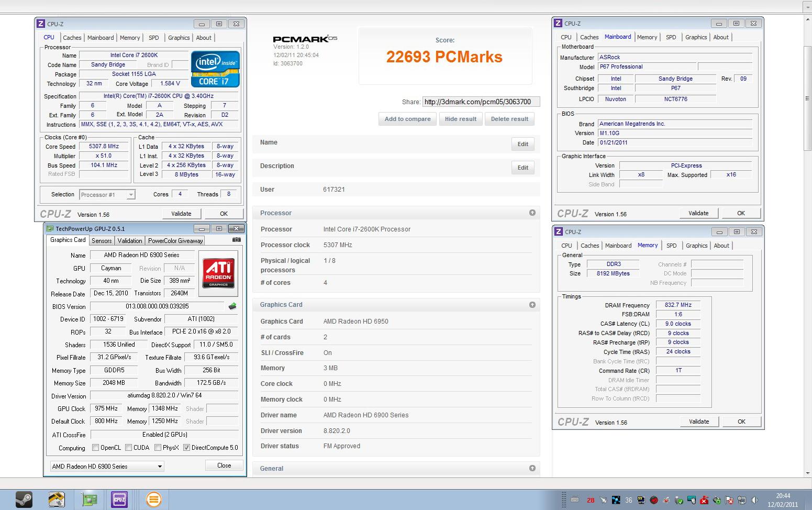Click the white 36 tray icon
This screenshot has height=510, width=812.
tap(628, 500)
